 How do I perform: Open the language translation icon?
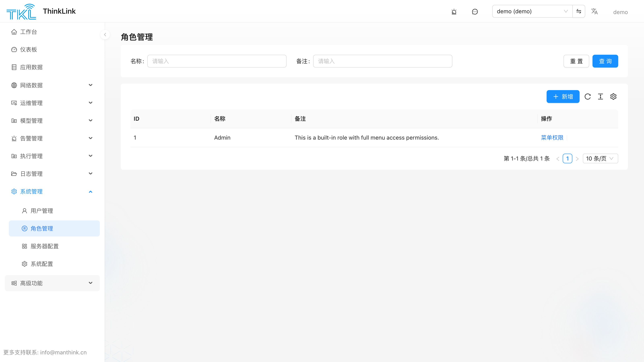594,11
